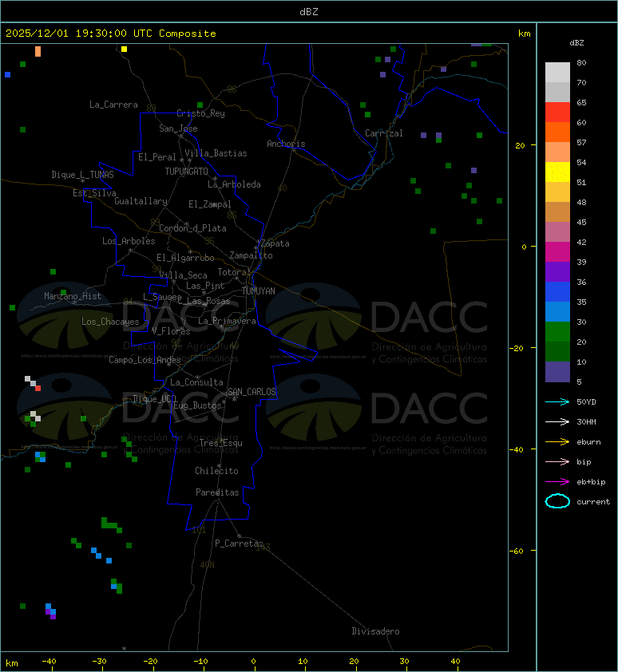Image resolution: width=618 pixels, height=672 pixels.
Task: Click the La_Arboleda label
Action: coord(234,184)
